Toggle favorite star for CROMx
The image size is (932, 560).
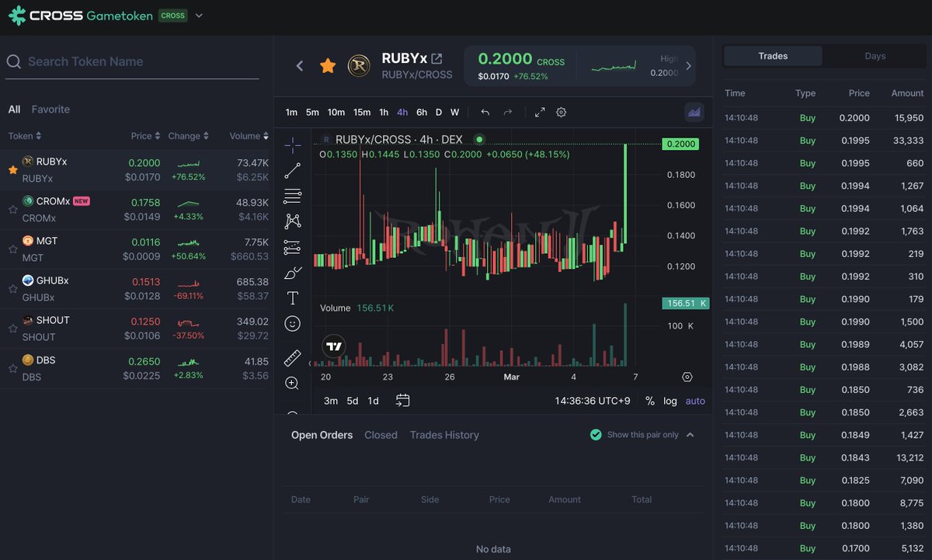[x=12, y=210]
